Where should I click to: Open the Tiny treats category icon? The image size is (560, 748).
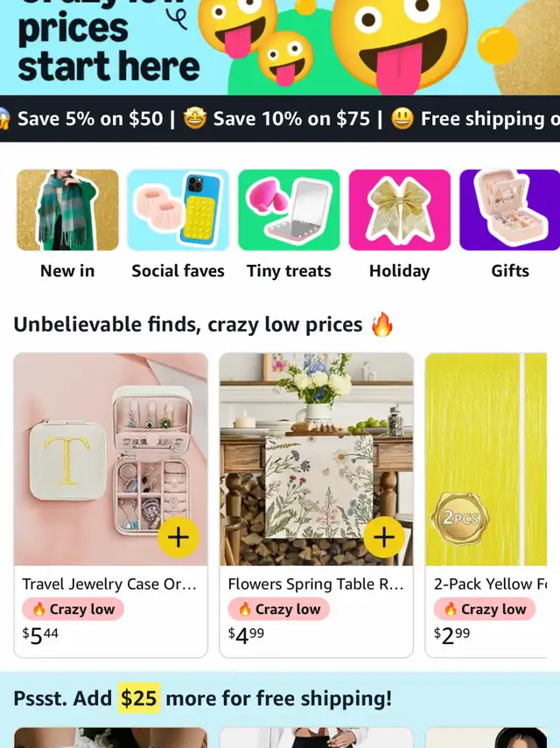pyautogui.click(x=289, y=210)
